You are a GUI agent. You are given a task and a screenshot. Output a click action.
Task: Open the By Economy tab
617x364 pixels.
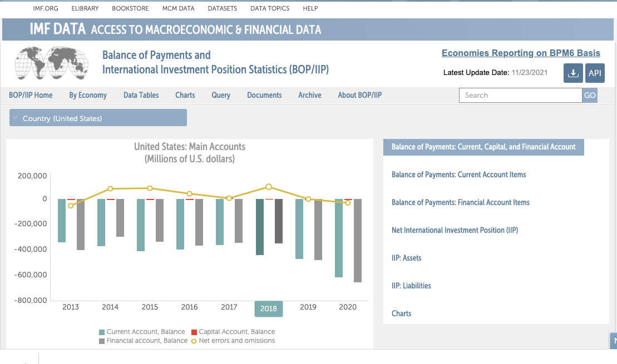88,95
